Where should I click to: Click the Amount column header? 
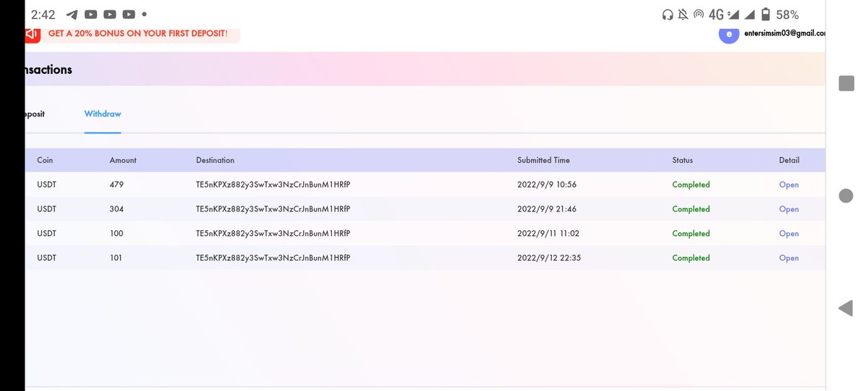click(123, 160)
